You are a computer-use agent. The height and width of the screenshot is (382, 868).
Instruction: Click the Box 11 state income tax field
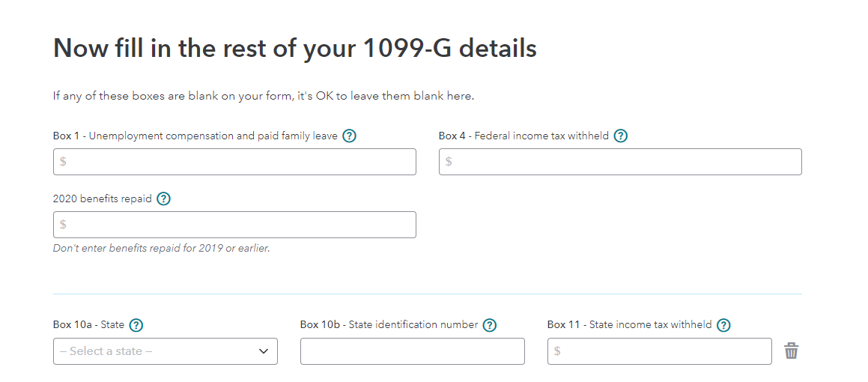pos(659,351)
